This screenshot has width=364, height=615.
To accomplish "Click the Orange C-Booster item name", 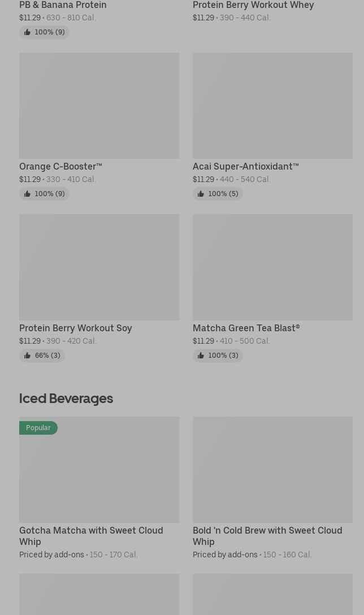I will coord(60,167).
